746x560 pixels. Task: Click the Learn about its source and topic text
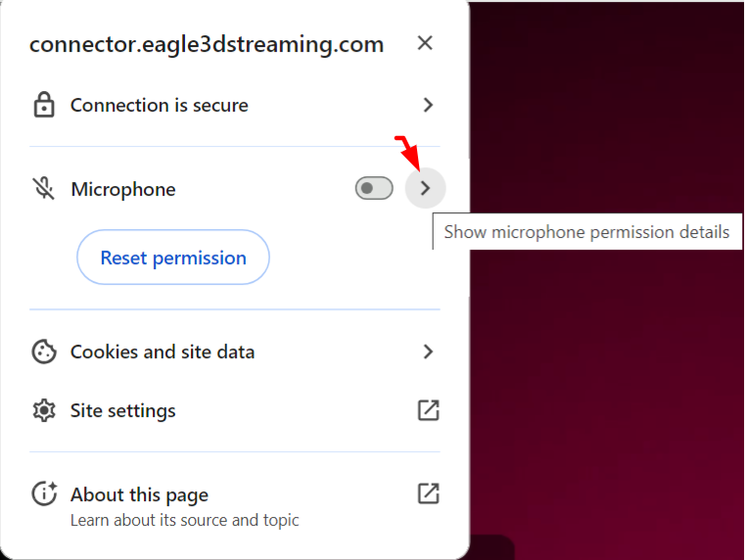pos(185,521)
